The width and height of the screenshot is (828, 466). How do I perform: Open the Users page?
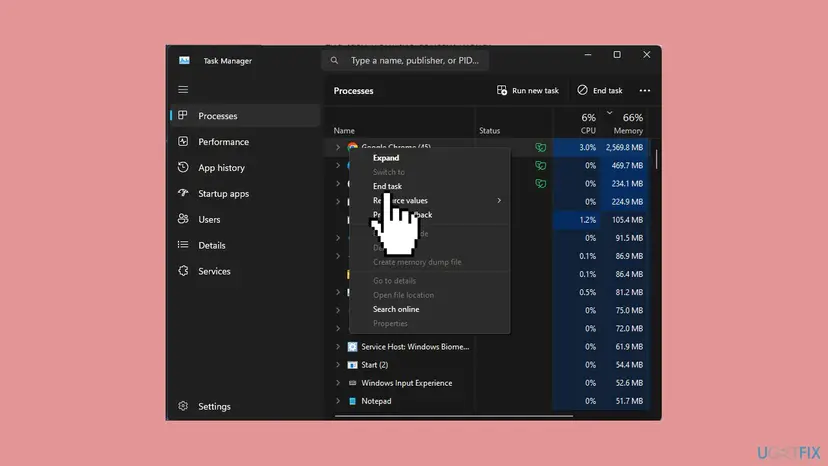pos(209,219)
